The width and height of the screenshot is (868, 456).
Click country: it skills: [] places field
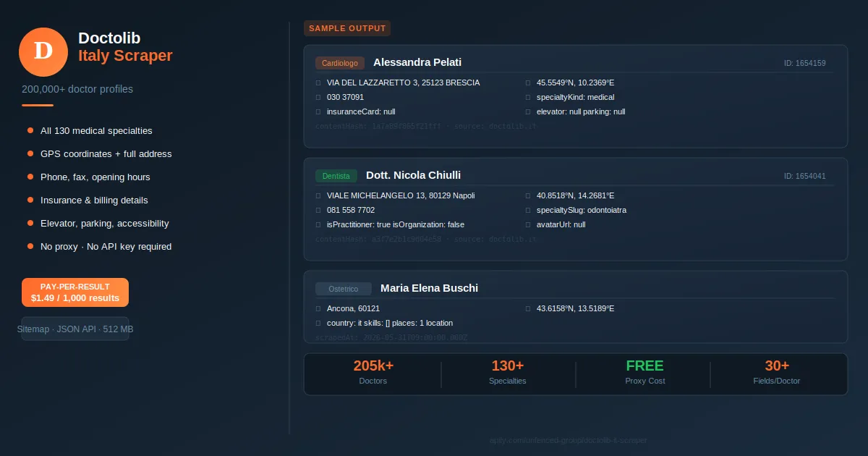coord(390,323)
